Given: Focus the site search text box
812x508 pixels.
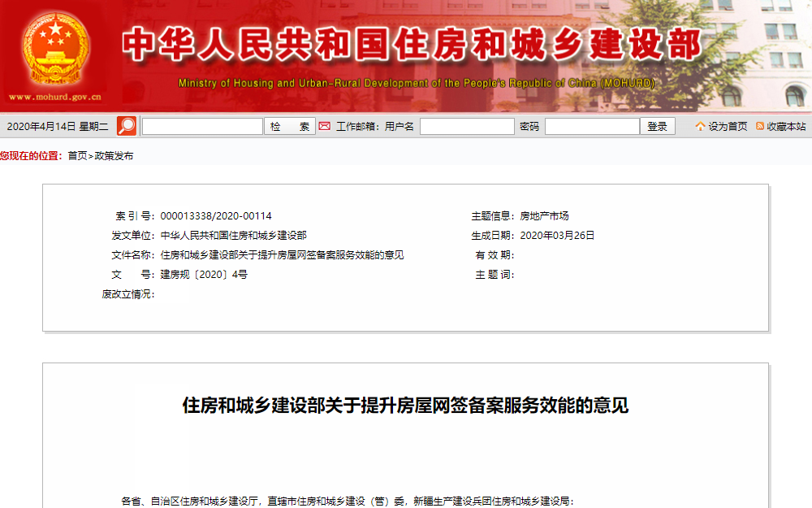Looking at the screenshot, I should tap(202, 127).
